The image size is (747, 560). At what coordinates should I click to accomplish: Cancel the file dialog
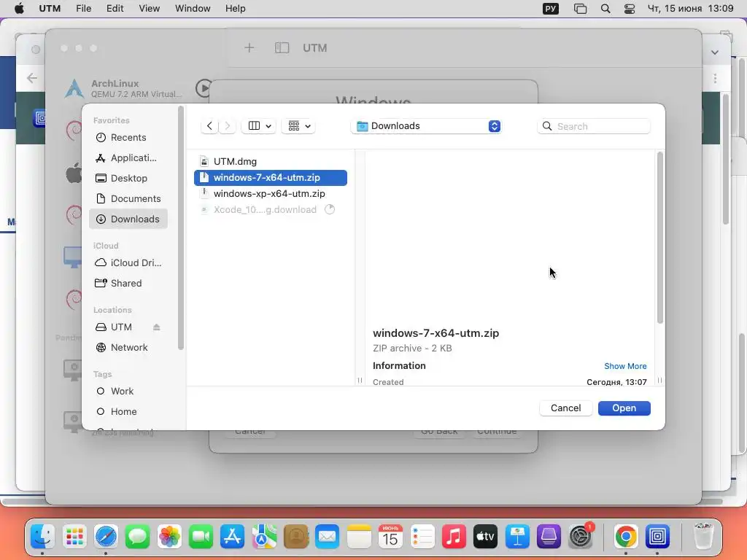pyautogui.click(x=565, y=408)
